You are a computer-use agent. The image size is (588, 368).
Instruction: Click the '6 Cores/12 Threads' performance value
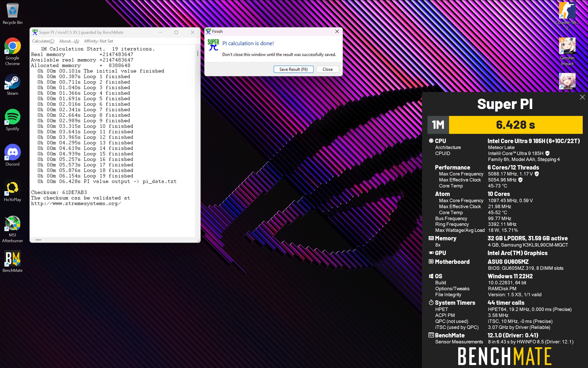click(513, 167)
